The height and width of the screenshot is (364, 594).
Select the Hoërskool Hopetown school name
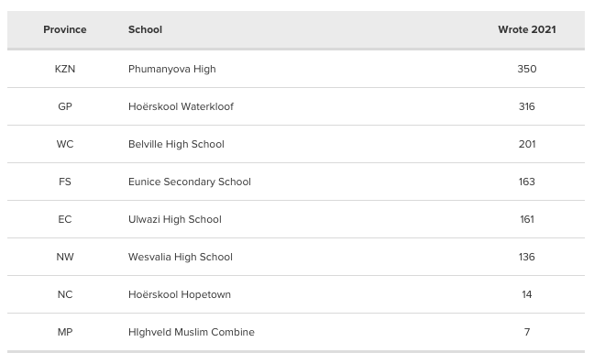pyautogui.click(x=179, y=294)
